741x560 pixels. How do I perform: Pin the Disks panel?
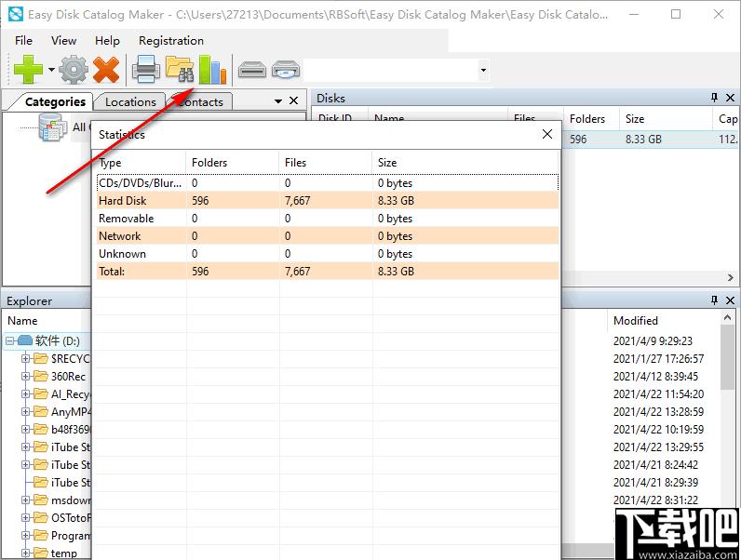[714, 98]
